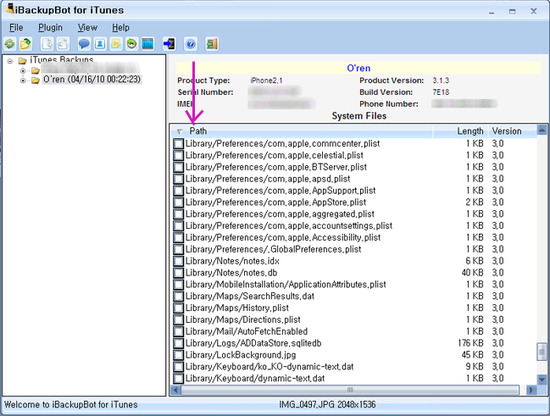Check the com.apple.AppSupport.plist checkbox
The height and width of the screenshot is (416, 550).
[179, 190]
